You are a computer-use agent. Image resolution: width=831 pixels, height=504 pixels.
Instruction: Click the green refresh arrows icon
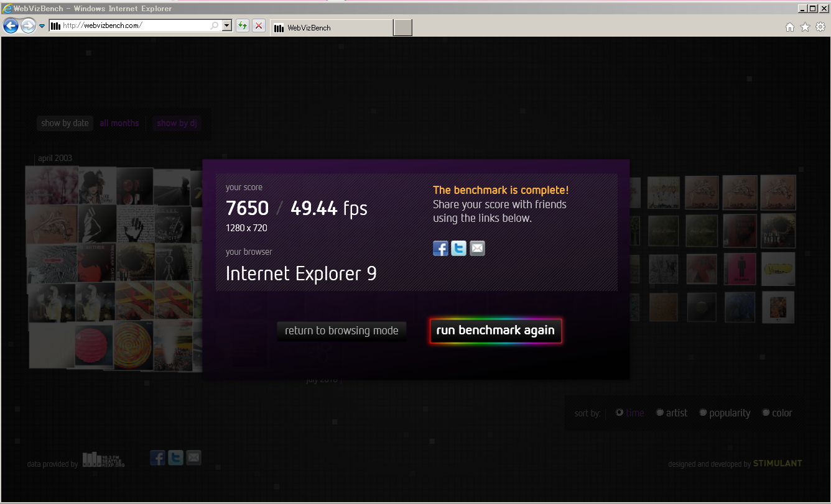pyautogui.click(x=243, y=25)
